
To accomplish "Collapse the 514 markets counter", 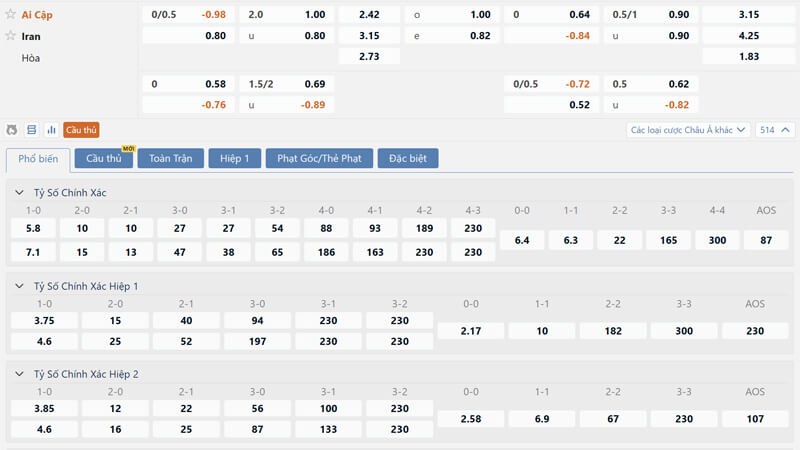I will coord(774,130).
